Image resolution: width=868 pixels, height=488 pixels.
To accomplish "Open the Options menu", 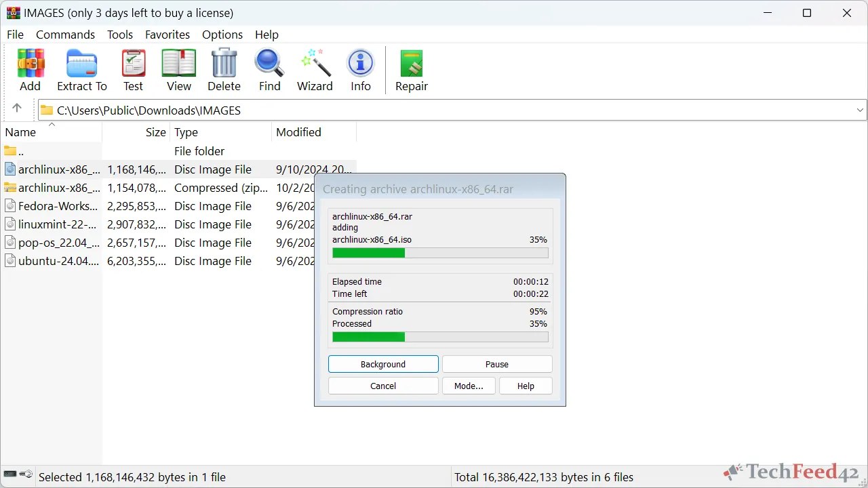I will pyautogui.click(x=222, y=35).
